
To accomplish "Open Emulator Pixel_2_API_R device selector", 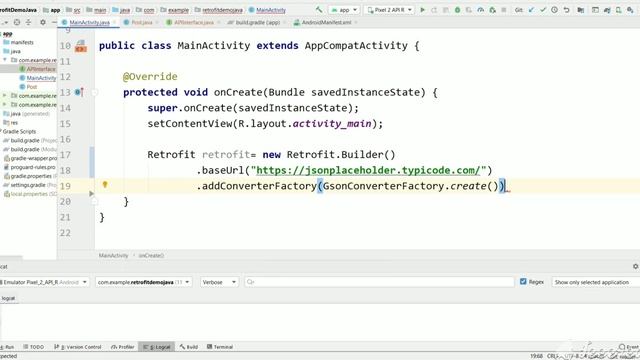I will point(44,282).
